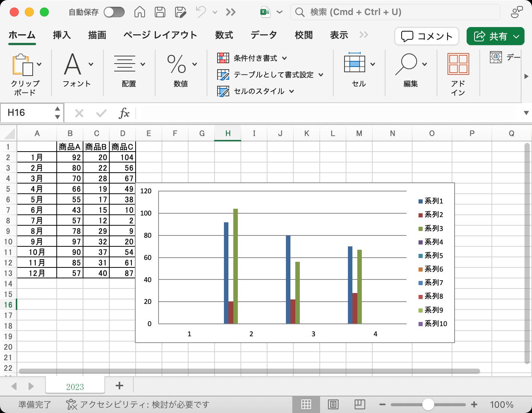This screenshot has width=532, height=413.
Task: Click the Select All corner triangle
Action: (x=9, y=134)
